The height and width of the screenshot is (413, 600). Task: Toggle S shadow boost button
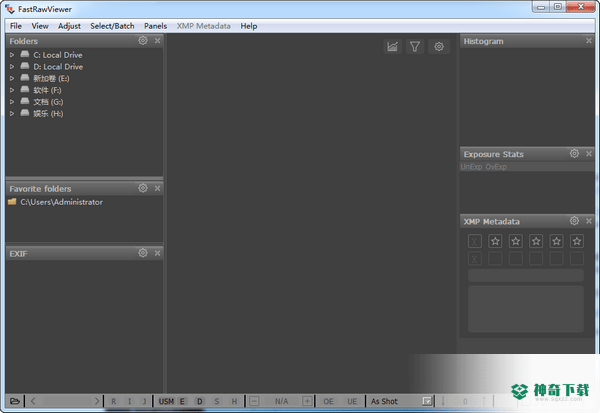(217, 401)
